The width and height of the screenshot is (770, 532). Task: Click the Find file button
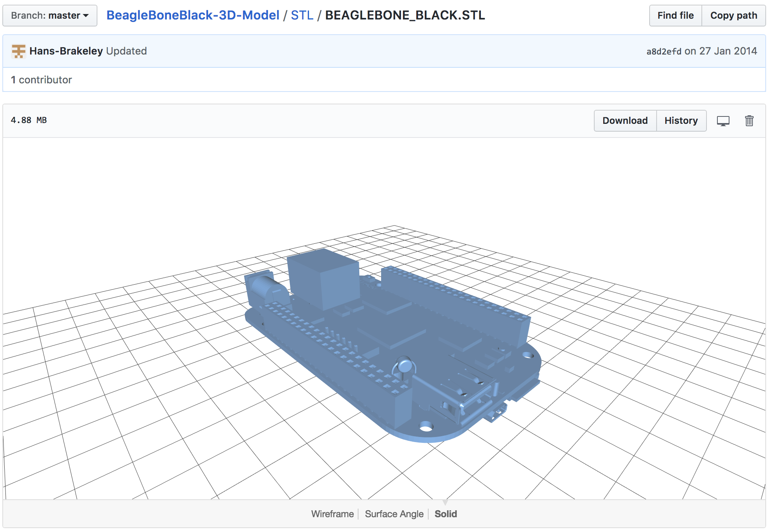coord(676,16)
